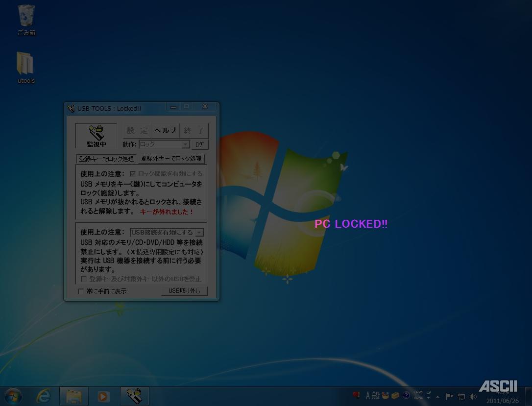
Task: Click Show desktop strip at taskbar end
Action: point(529,397)
